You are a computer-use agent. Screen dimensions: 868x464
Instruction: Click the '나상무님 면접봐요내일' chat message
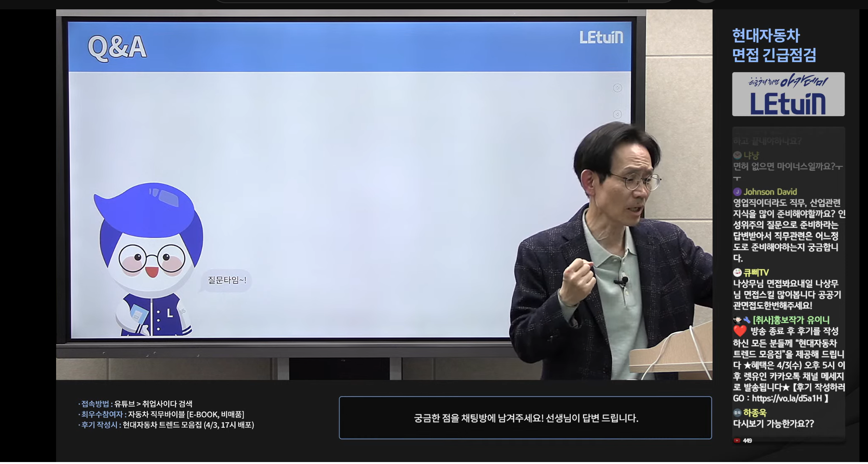point(787,295)
